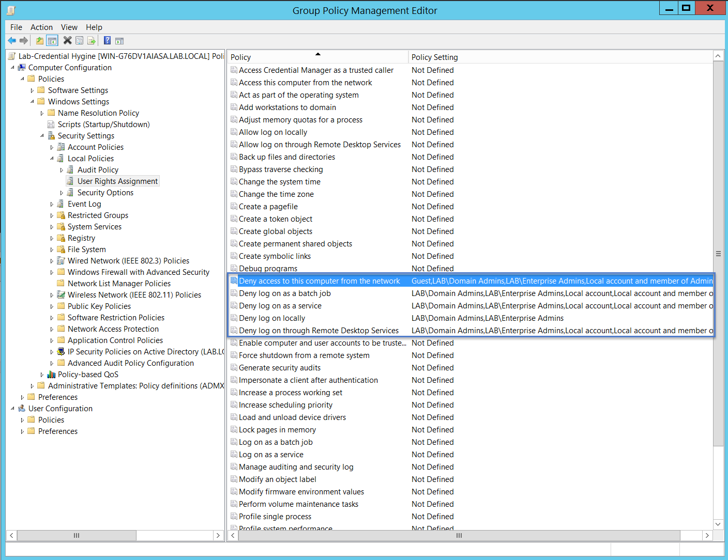Click the IP Security Policies icon
The width and height of the screenshot is (728, 560).
[61, 352]
